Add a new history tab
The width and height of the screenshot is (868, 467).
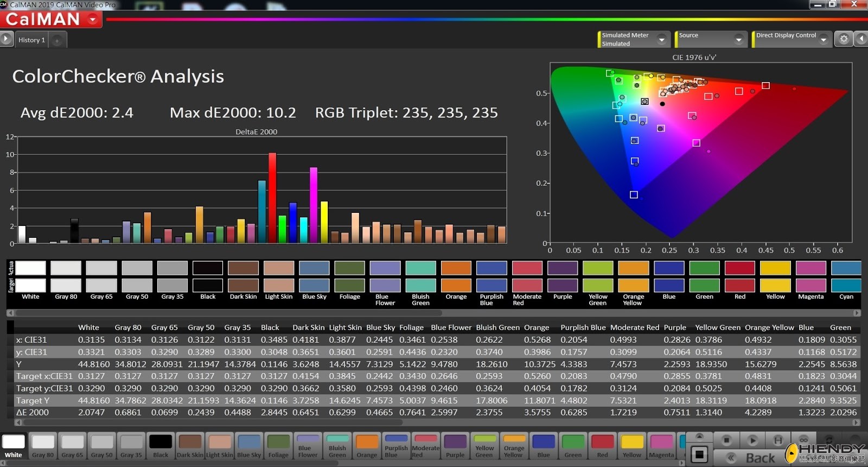pyautogui.click(x=57, y=40)
